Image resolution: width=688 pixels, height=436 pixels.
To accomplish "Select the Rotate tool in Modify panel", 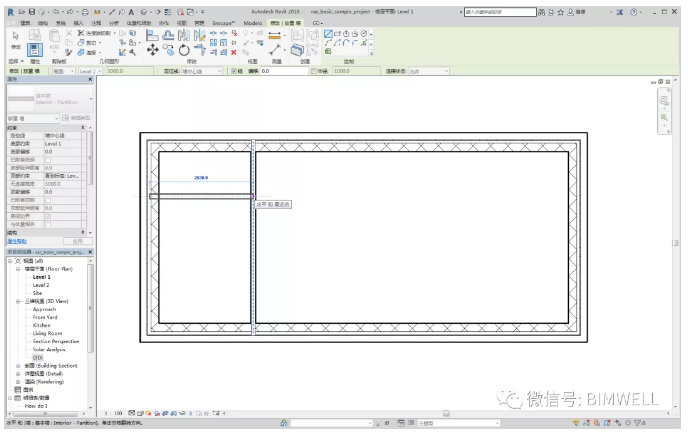I will (x=186, y=49).
